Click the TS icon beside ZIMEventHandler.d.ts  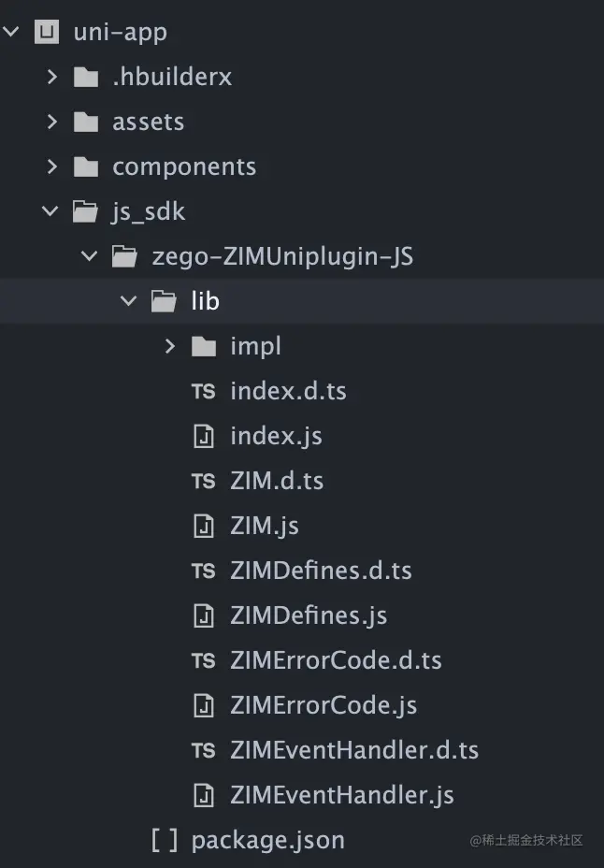click(203, 750)
